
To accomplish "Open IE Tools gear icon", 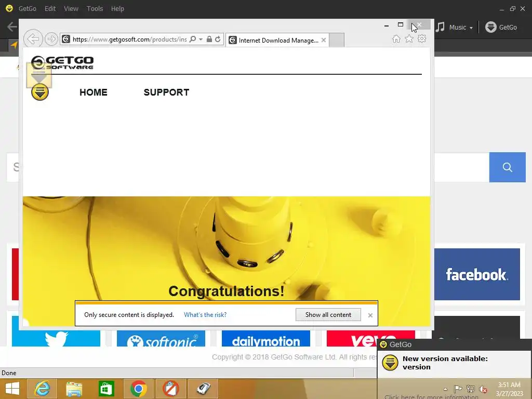I will (x=422, y=39).
